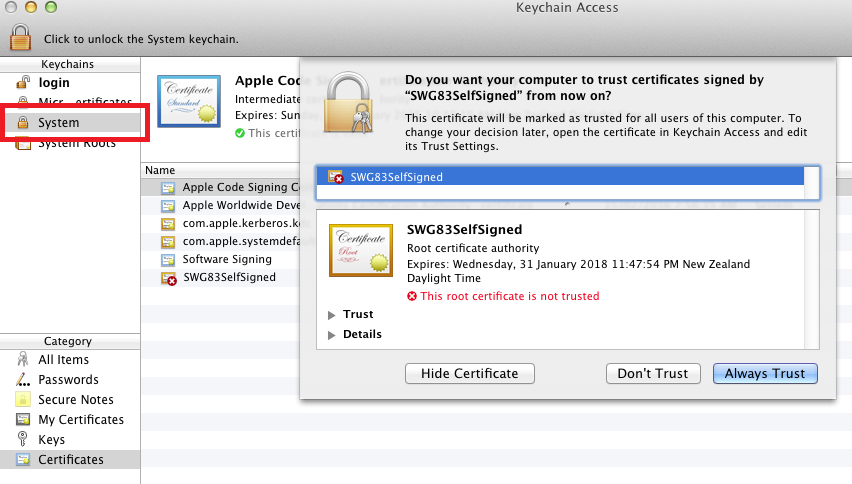Select the login keychain
The image size is (852, 484).
[x=53, y=83]
